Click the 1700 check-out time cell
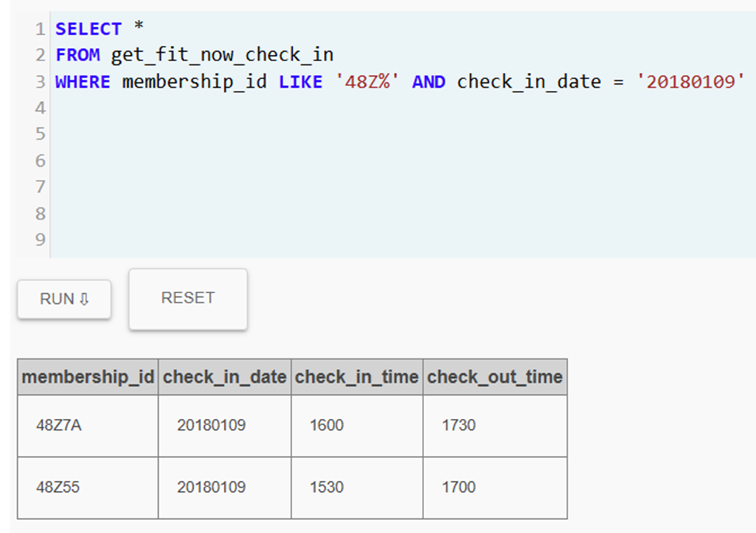Screen dimensions: 756x533 495,488
